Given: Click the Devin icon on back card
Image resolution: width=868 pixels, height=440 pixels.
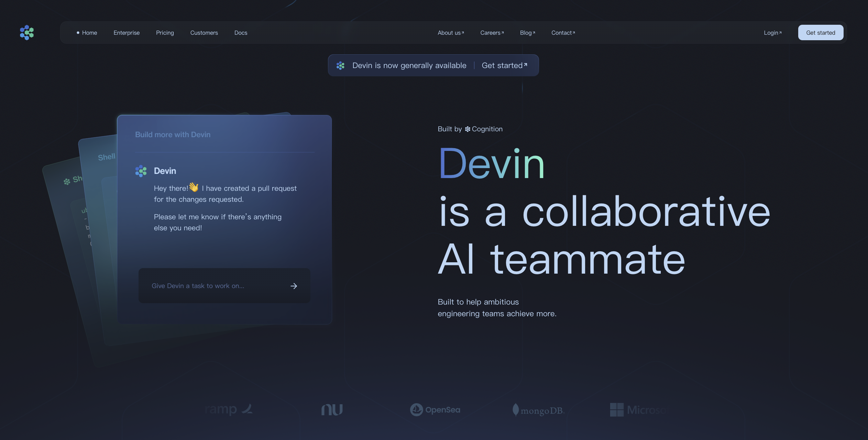Looking at the screenshot, I should 67,181.
